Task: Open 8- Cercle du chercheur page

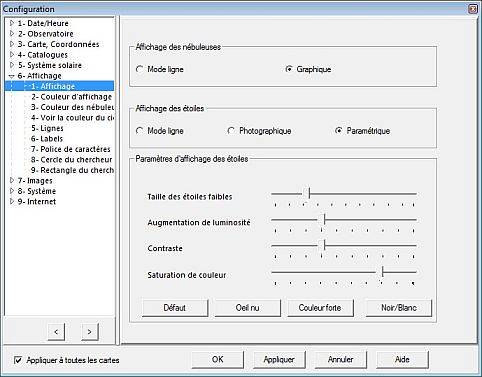Action: coord(72,160)
